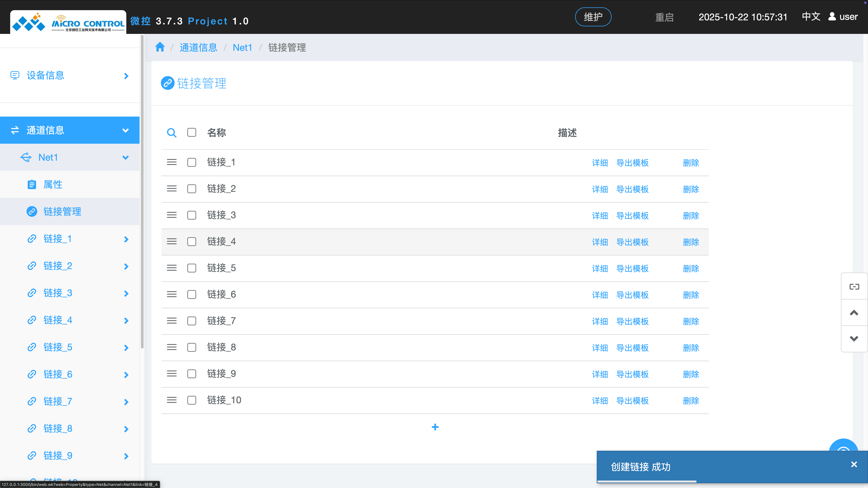Click the scroll-down arrow in floating panel
Image resolution: width=868 pixels, height=488 pixels.
coord(854,339)
